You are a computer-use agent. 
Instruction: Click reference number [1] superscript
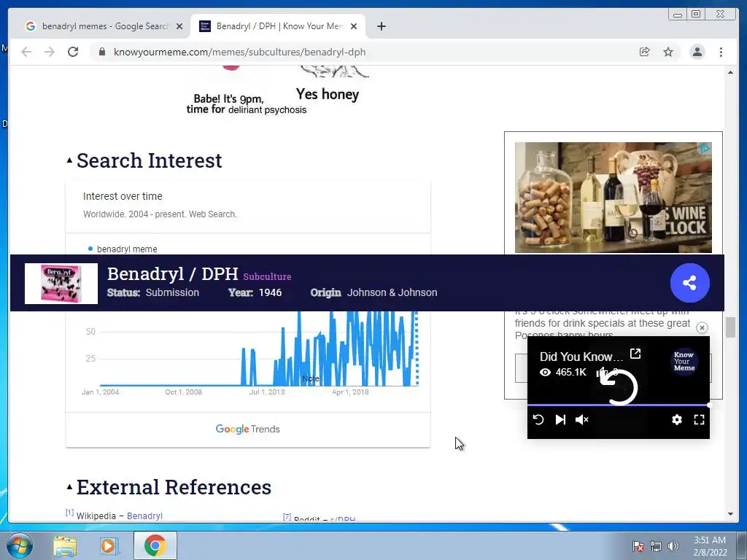(69, 513)
